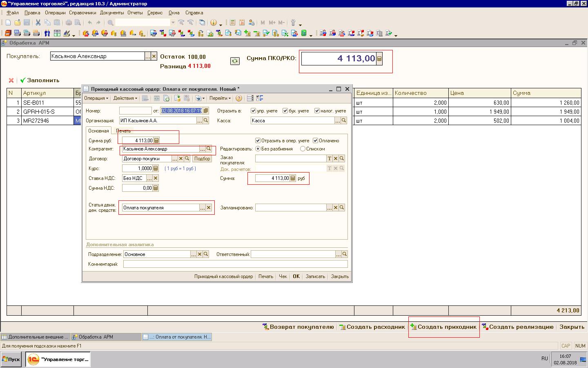The width and height of the screenshot is (588, 368).
Task: Uncheck the Оплачено checkbox
Action: click(315, 141)
